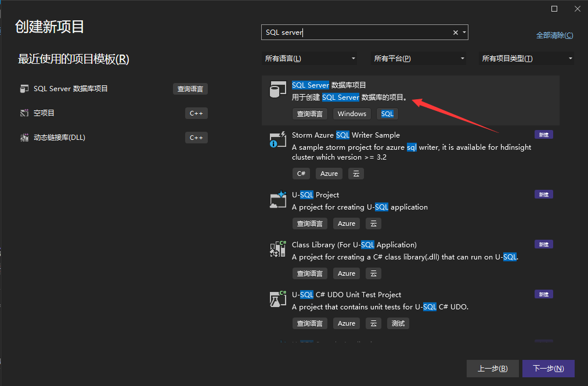Click the C++ tag beside 空项目
The width and height of the screenshot is (588, 386).
pos(196,113)
